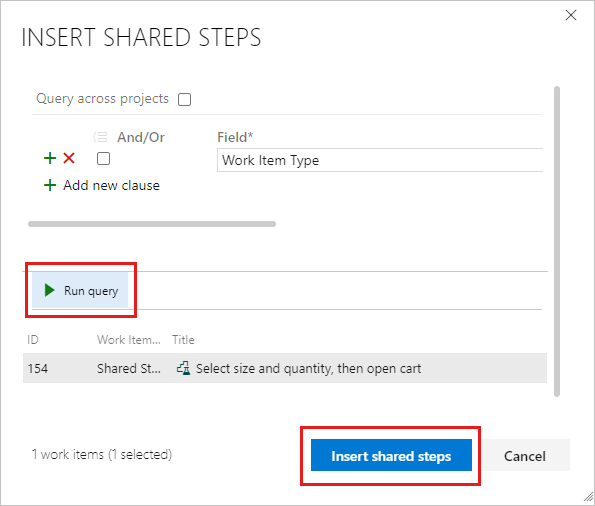Click the Work Item column header
The height and width of the screenshot is (506, 595).
pyautogui.click(x=129, y=339)
